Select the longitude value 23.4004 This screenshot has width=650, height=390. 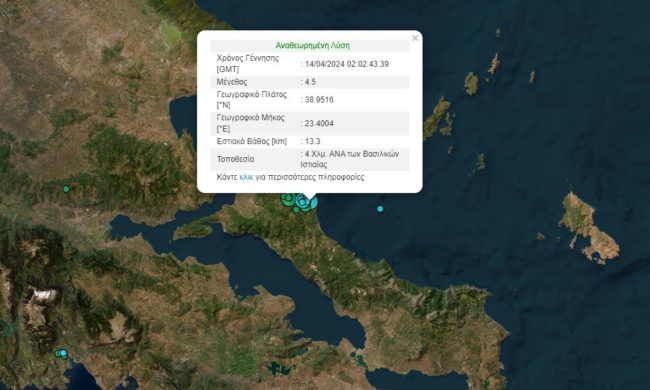pos(319,123)
